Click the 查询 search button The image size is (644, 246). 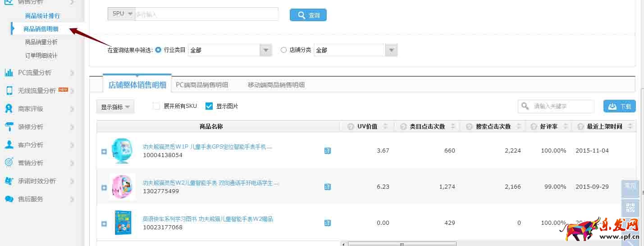coord(308,15)
